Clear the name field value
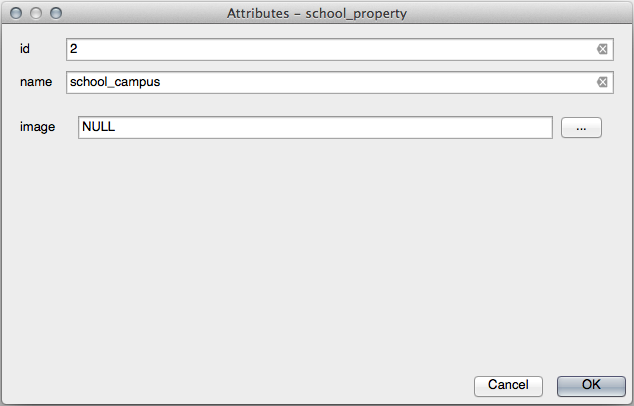Viewport: 634px width, 406px height. point(603,82)
